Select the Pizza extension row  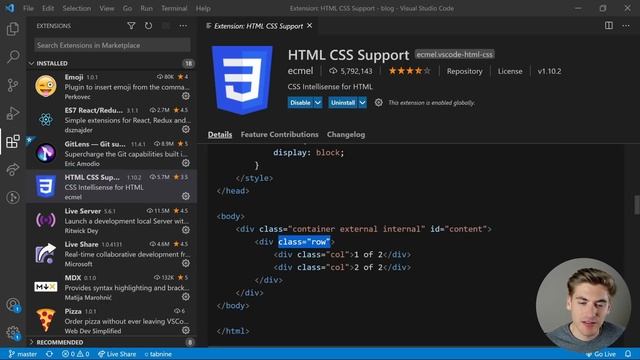(112, 321)
